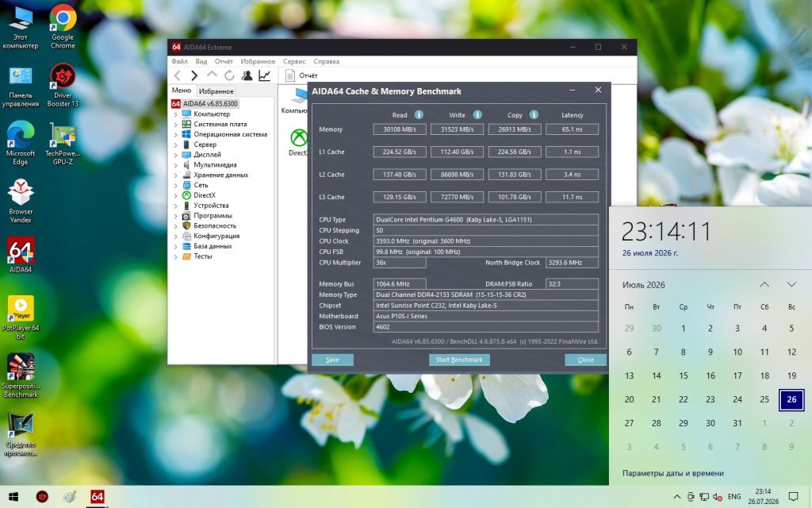This screenshot has width=812, height=508.
Task: Click the Read column info icon
Action: point(419,114)
